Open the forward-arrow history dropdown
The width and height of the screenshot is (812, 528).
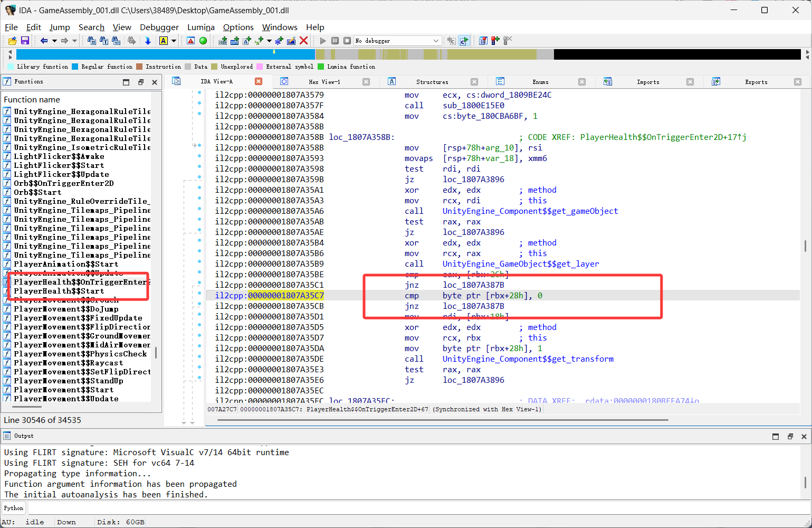coord(74,41)
